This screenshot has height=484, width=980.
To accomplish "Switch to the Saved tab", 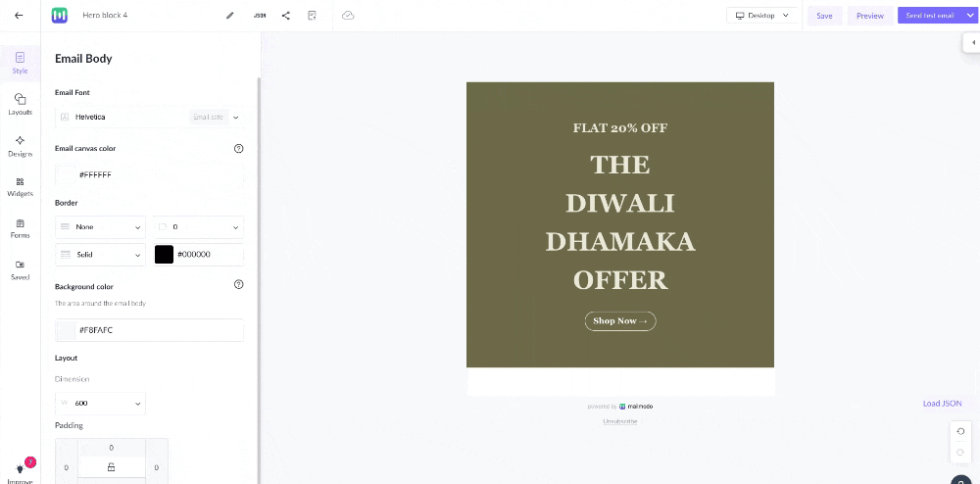I will [x=20, y=270].
